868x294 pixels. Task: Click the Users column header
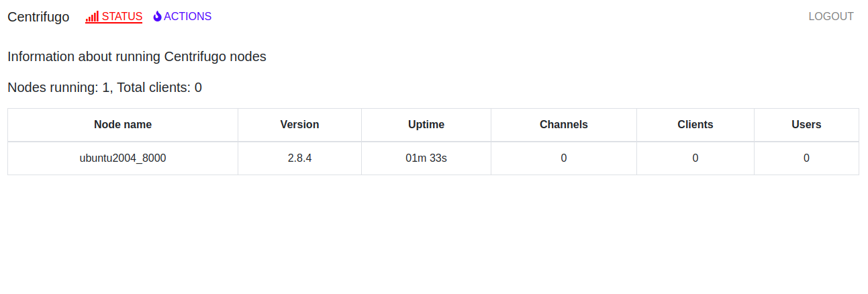806,125
